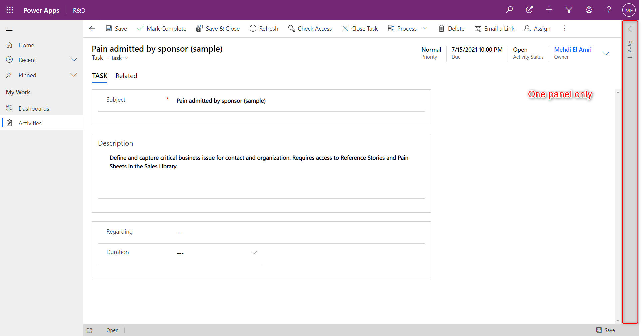Click the filter icon in the header
644x336 pixels.
[569, 10]
